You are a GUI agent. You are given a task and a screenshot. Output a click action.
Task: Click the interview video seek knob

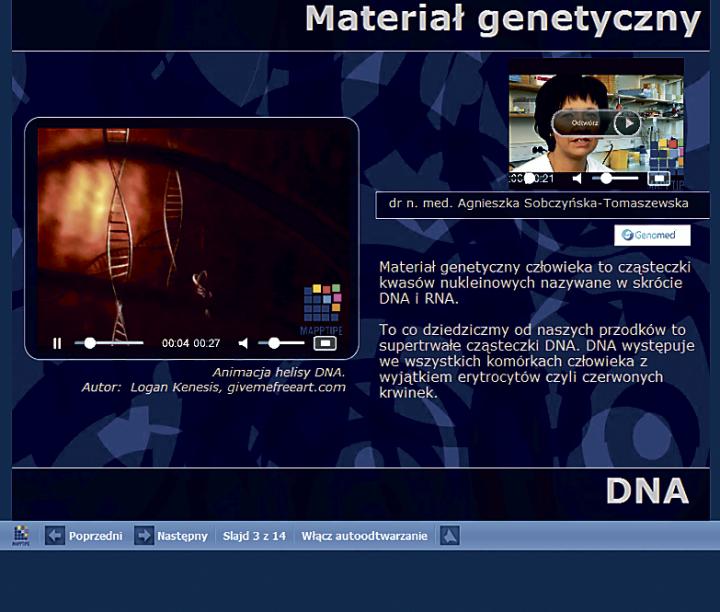click(x=530, y=178)
